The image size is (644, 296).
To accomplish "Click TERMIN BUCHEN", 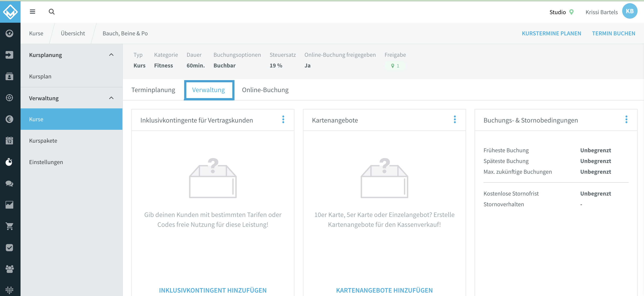I will [613, 33].
